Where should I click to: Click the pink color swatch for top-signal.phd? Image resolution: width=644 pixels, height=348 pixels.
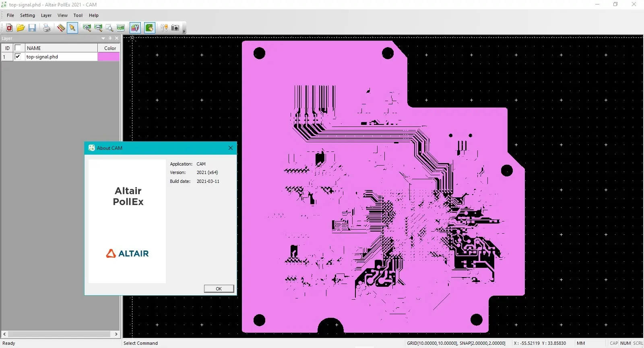[109, 57]
